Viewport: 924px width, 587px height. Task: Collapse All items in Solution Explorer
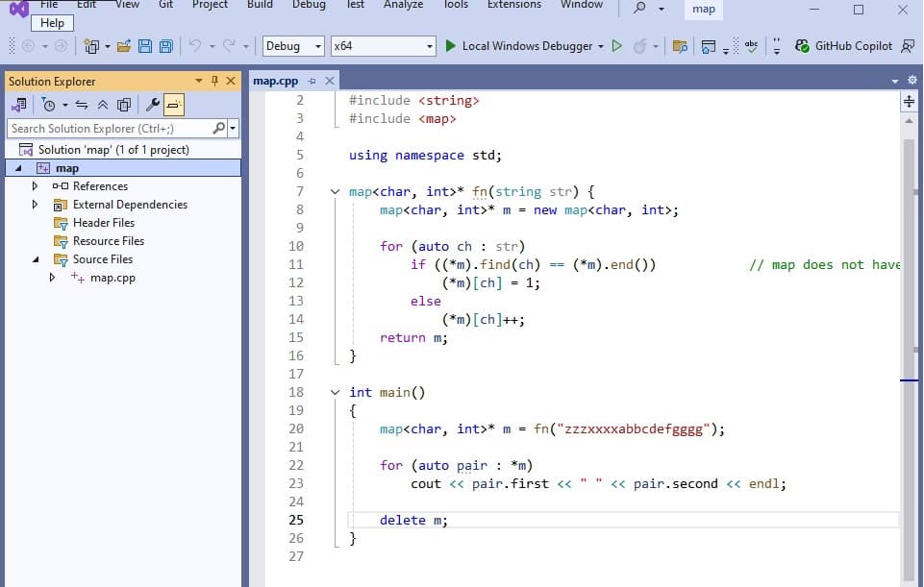[104, 105]
